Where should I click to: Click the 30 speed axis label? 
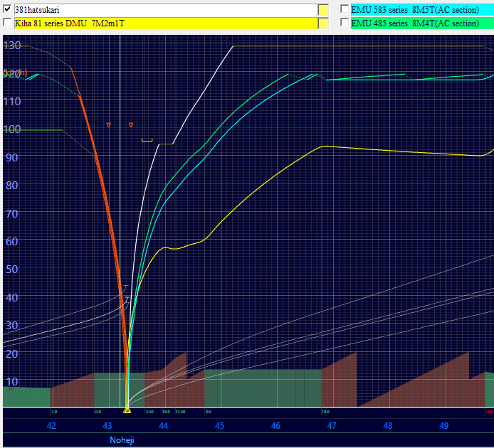point(12,325)
